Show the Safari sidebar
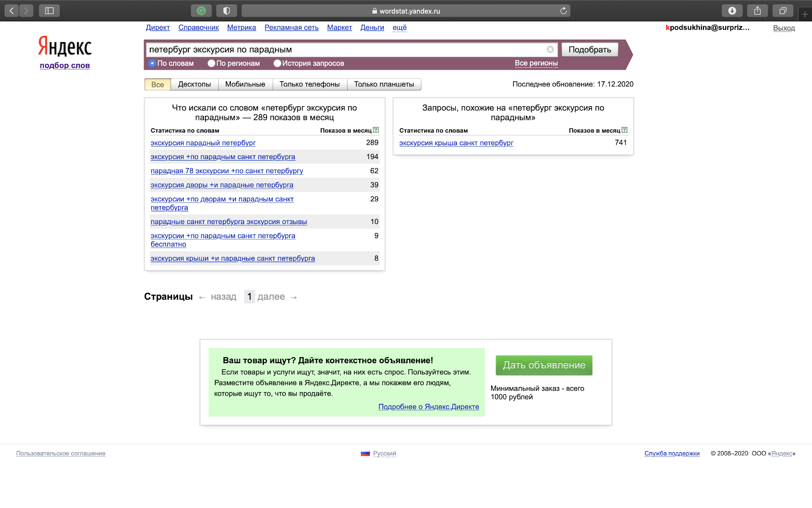Image resolution: width=812 pixels, height=508 pixels. point(49,11)
